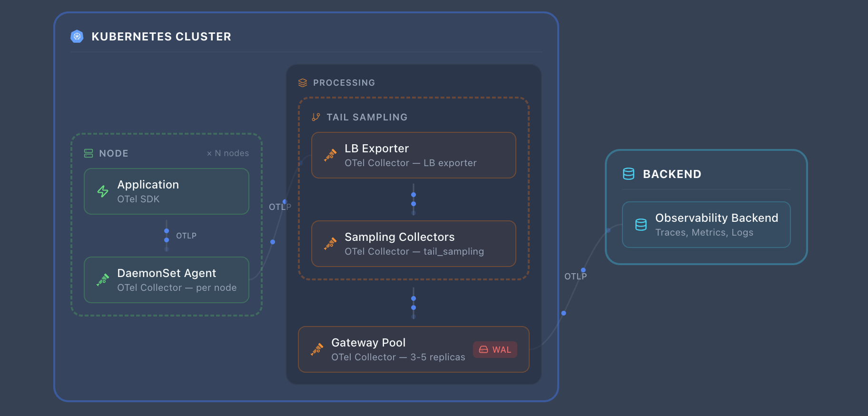
Task: Click the Backend header database icon
Action: [629, 174]
